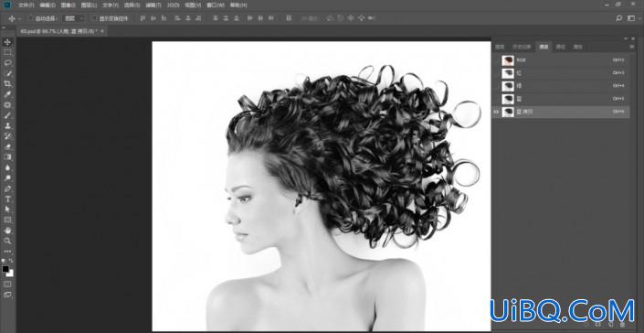The width and height of the screenshot is (644, 333).
Task: Open the 图层 (Layer) menu
Action: (x=89, y=5)
